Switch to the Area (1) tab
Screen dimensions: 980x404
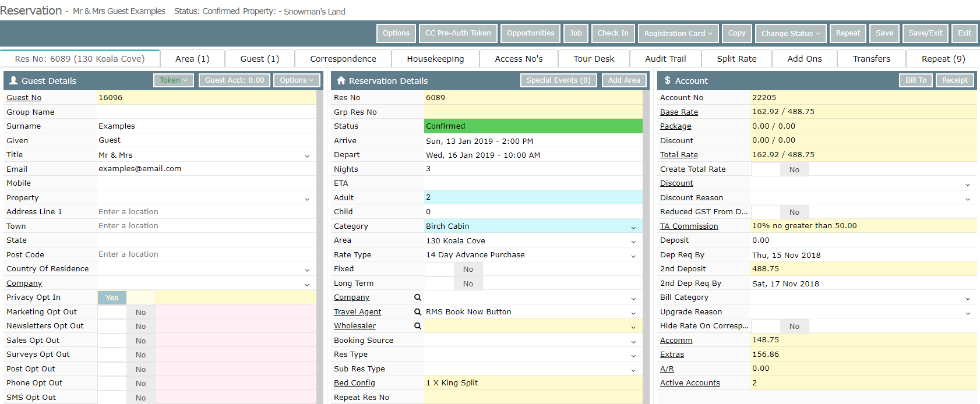(x=192, y=59)
